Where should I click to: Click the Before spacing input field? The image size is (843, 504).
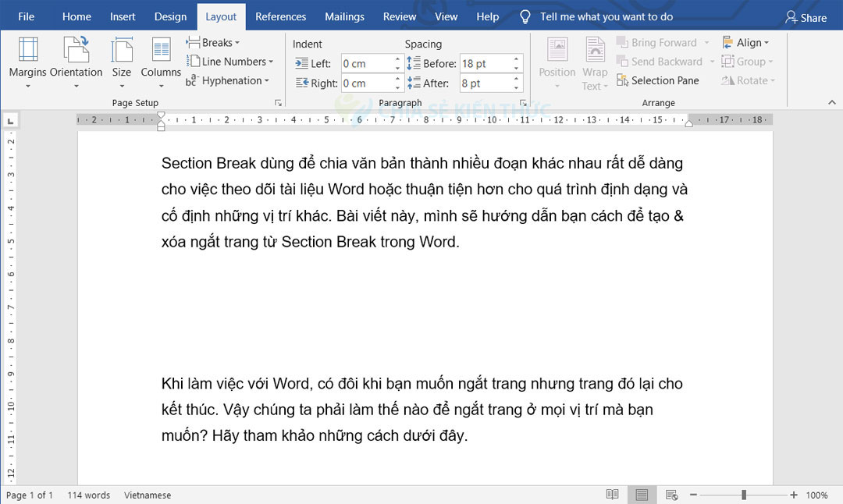pyautogui.click(x=486, y=64)
